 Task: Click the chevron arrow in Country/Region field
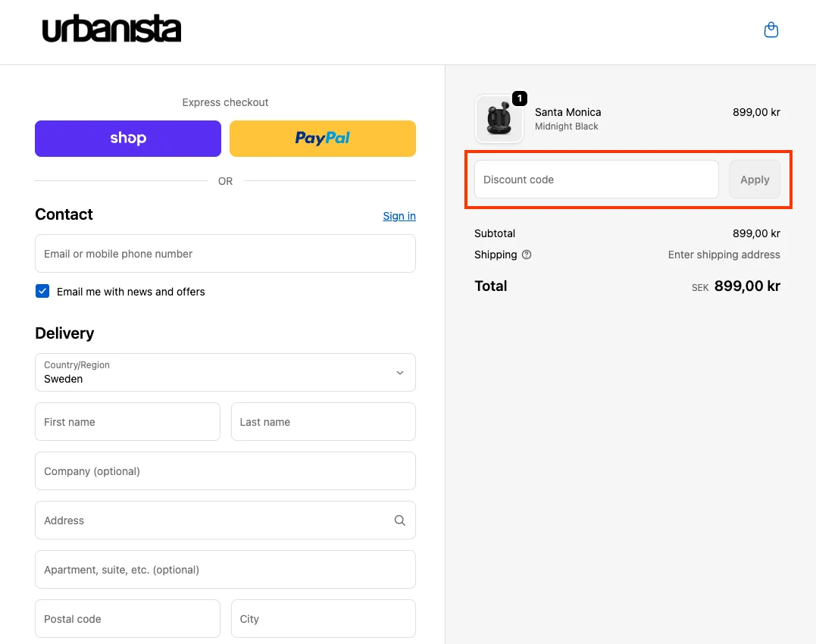[x=400, y=373]
